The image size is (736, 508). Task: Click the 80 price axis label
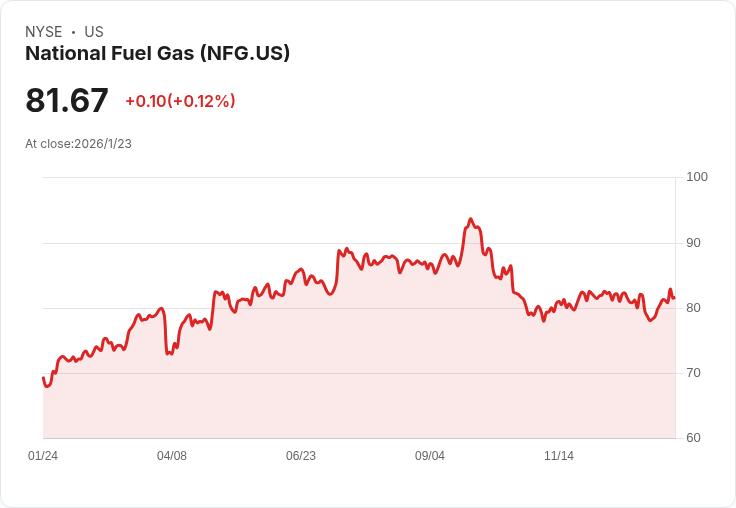pos(694,308)
